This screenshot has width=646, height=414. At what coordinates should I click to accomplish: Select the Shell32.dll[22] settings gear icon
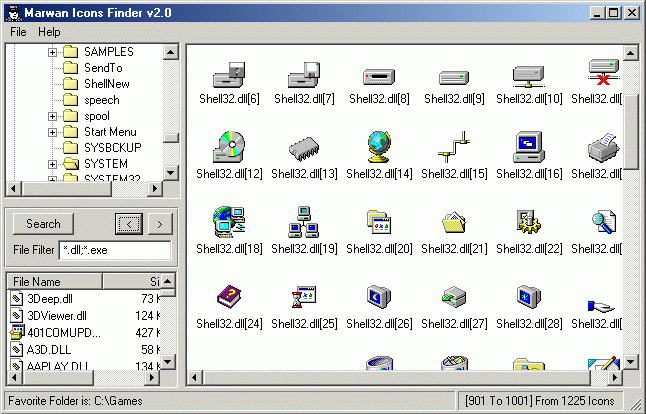529,222
